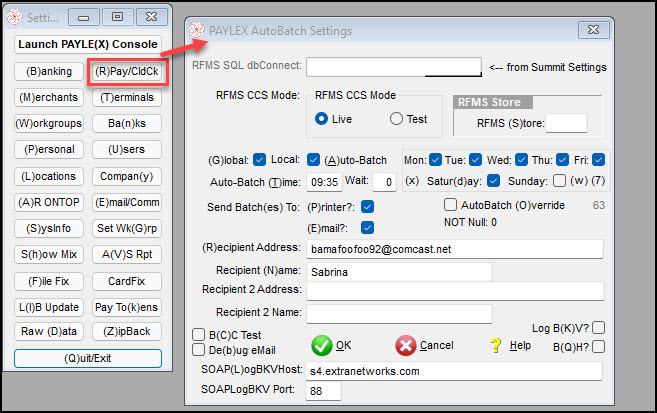657x413 pixels.
Task: Uncheck the Send to Printer checkbox
Action: (x=368, y=206)
